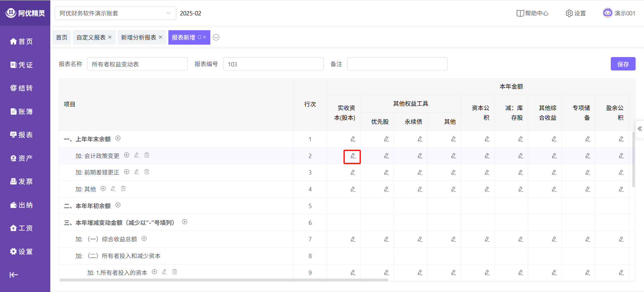The image size is (644, 292).
Task: Open the 演示001 user menu
Action: point(619,13)
